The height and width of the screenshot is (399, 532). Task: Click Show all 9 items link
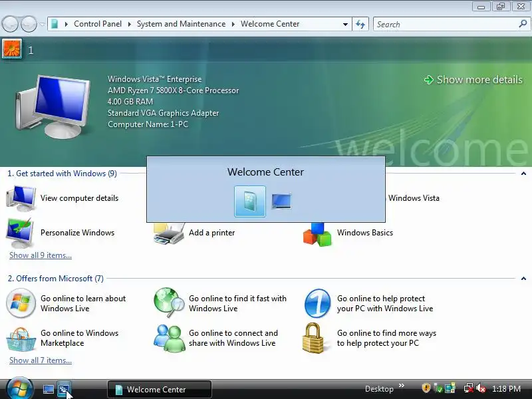click(41, 255)
